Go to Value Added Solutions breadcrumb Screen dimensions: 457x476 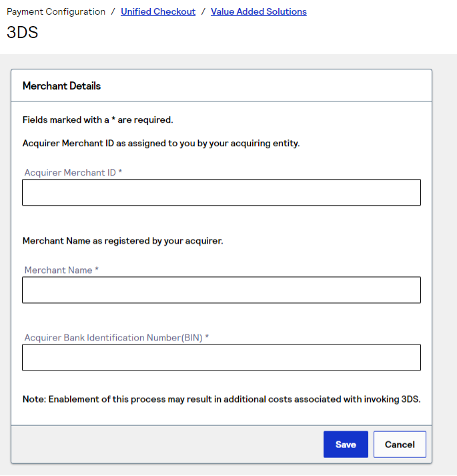pos(258,12)
